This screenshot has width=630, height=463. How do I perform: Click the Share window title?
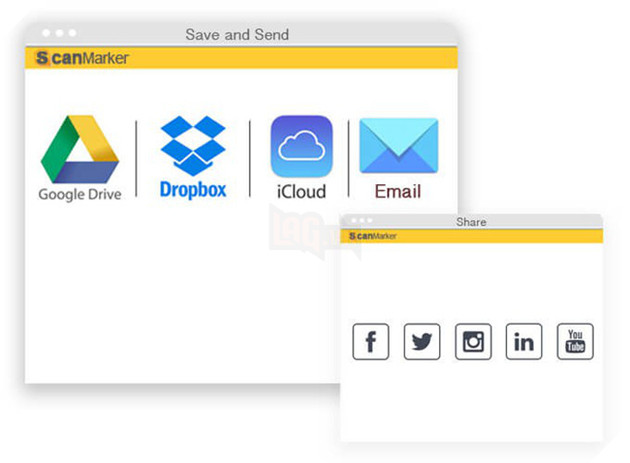coord(471,222)
